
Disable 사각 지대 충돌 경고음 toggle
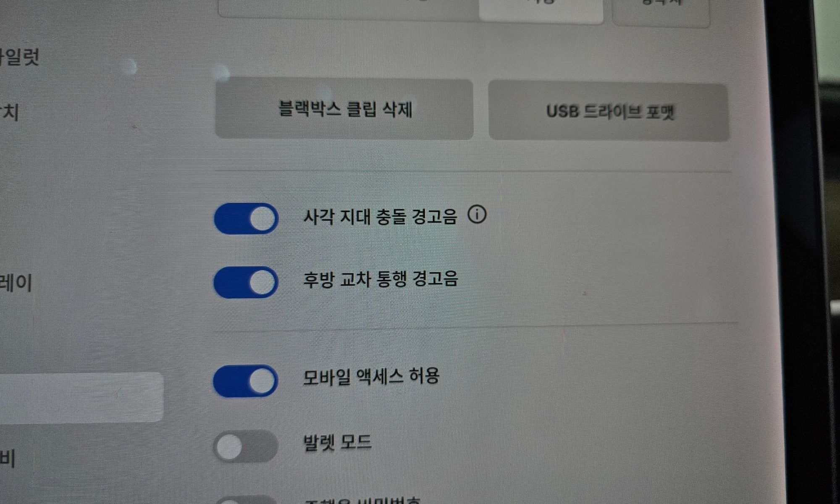click(246, 218)
